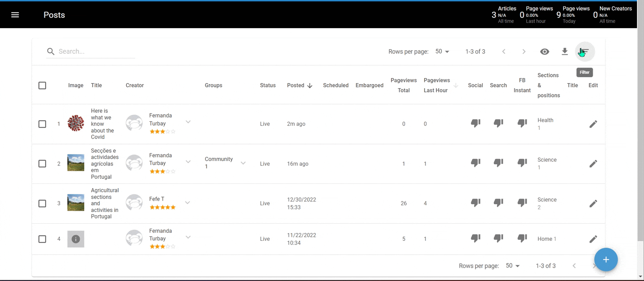
Task: Expand the Community 1 groups chevron
Action: coord(243,163)
